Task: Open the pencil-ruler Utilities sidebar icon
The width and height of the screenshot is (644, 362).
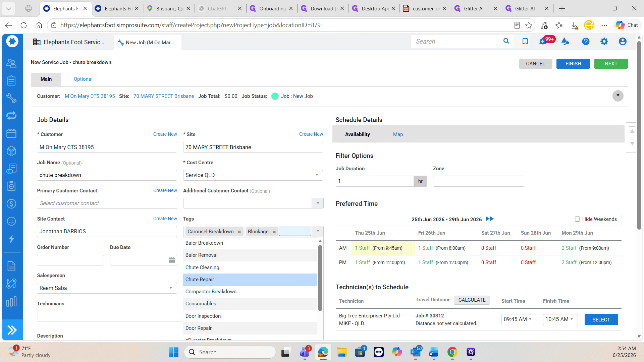Action: point(11,284)
